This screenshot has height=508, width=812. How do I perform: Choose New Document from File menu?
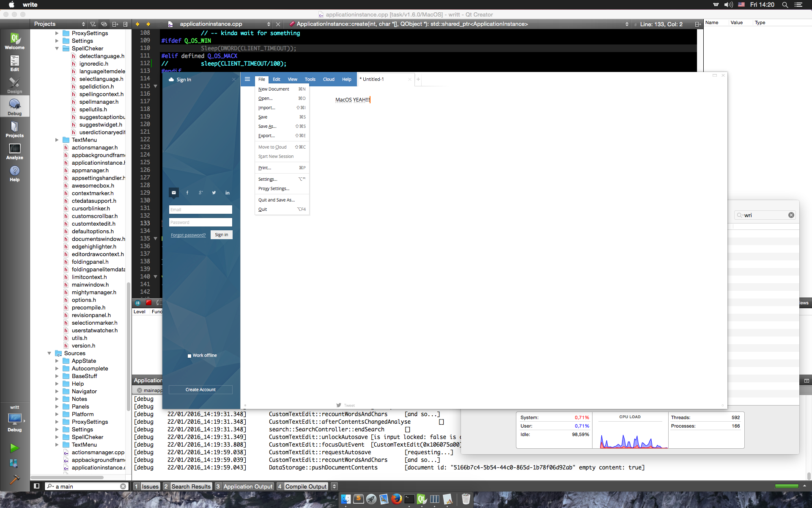[282, 89]
